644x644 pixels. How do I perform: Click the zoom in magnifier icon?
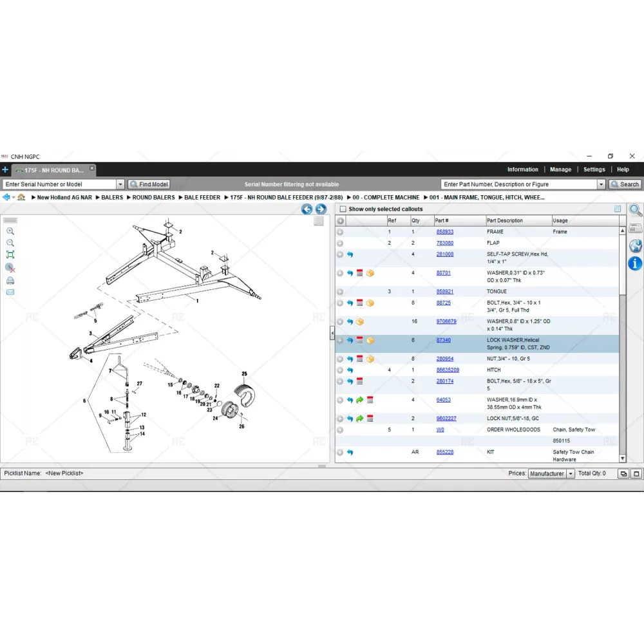10,231
